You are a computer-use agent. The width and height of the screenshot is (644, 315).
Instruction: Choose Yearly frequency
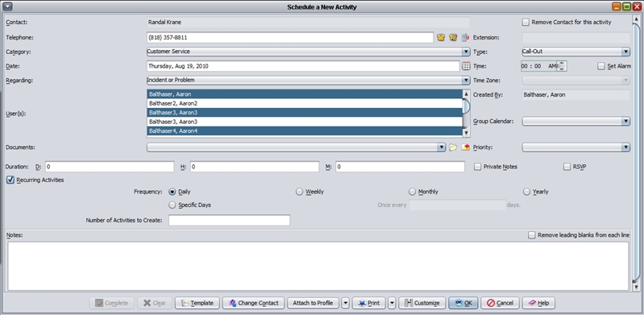[526, 192]
